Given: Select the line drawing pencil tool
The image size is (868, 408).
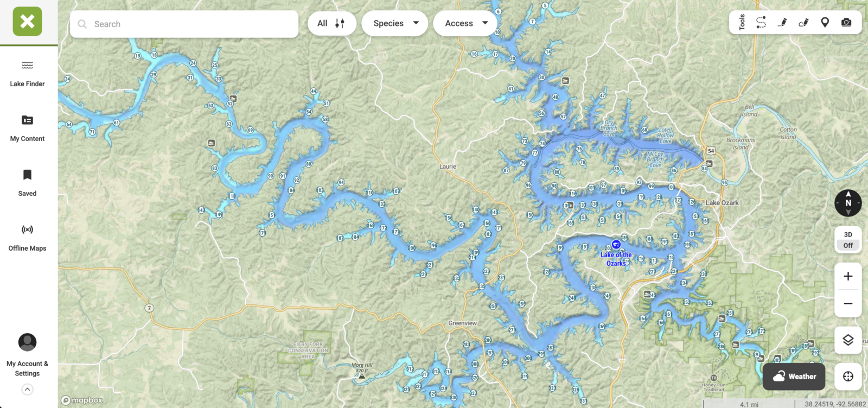Looking at the screenshot, I should 782,22.
